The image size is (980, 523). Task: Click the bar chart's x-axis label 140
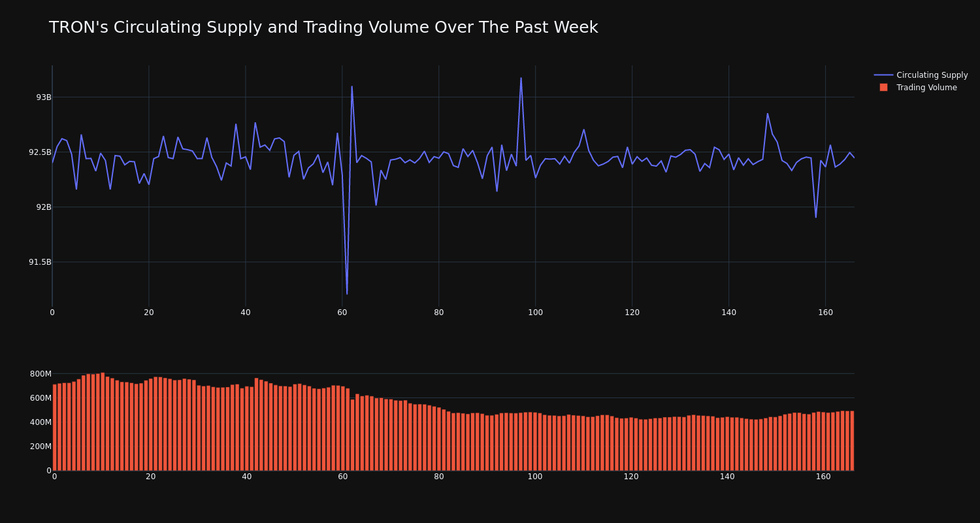(727, 477)
